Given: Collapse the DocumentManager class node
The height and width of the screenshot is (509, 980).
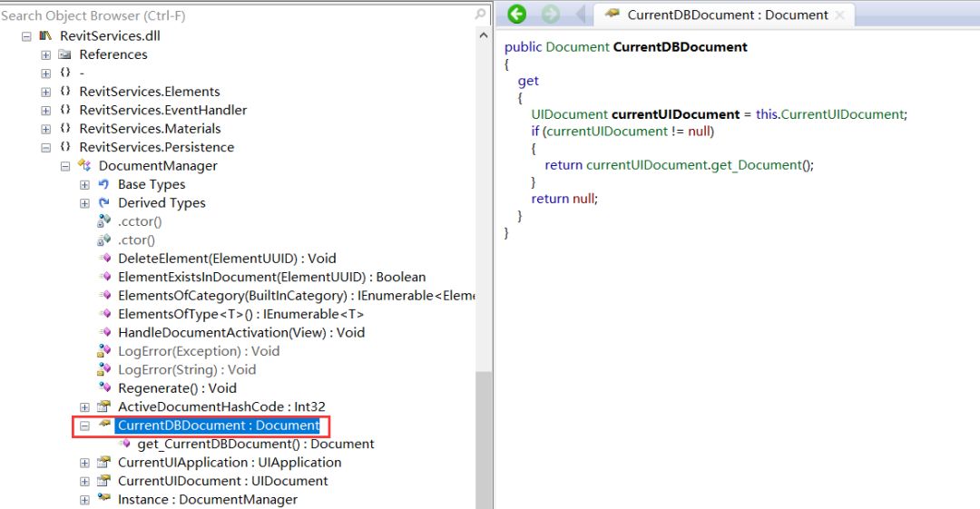Looking at the screenshot, I should tap(65, 166).
